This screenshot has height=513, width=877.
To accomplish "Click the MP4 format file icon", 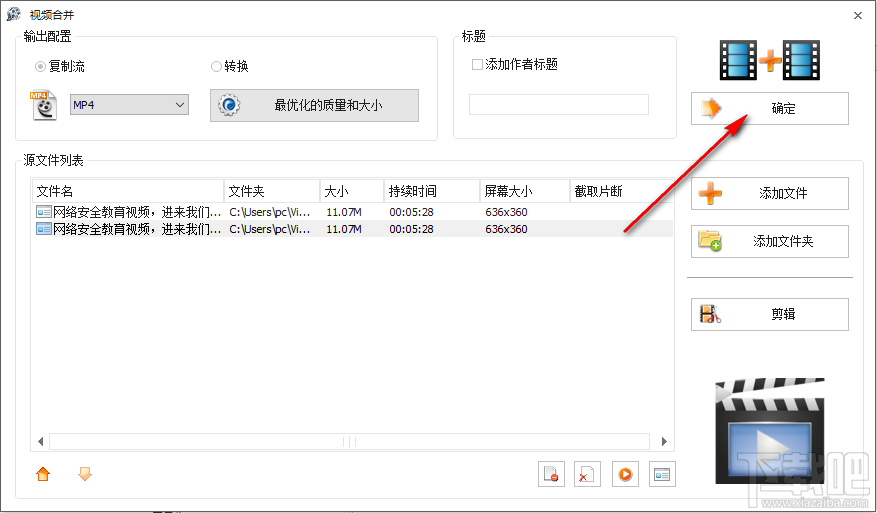I will click(44, 105).
